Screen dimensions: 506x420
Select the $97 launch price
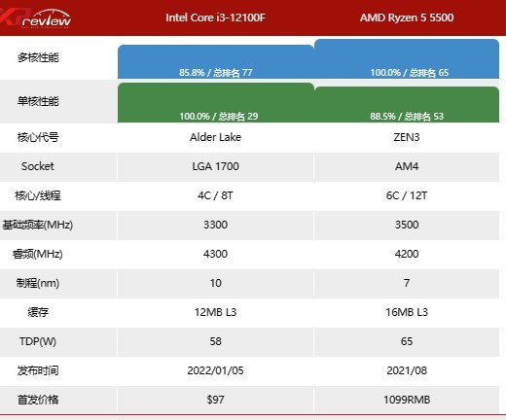pos(215,400)
